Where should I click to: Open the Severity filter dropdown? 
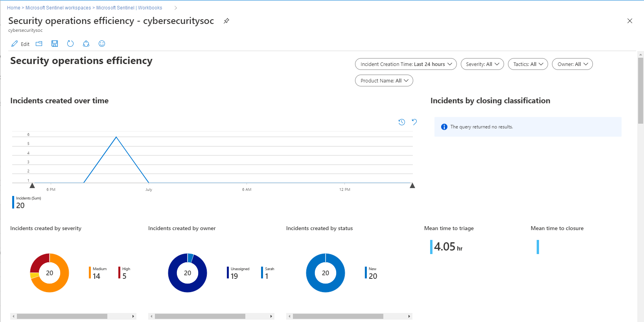click(x=482, y=64)
